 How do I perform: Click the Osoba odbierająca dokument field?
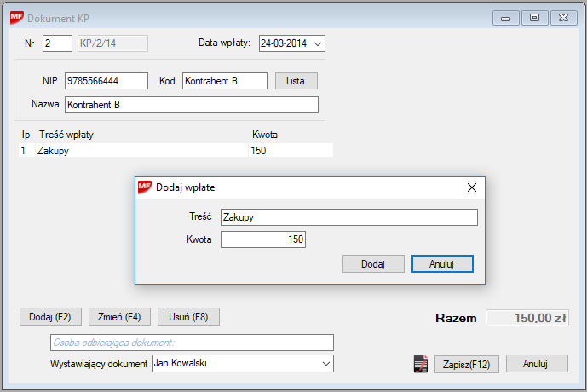click(x=191, y=343)
